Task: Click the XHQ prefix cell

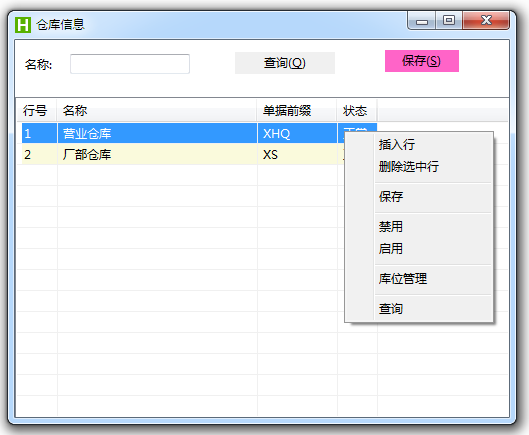Action: coord(297,134)
